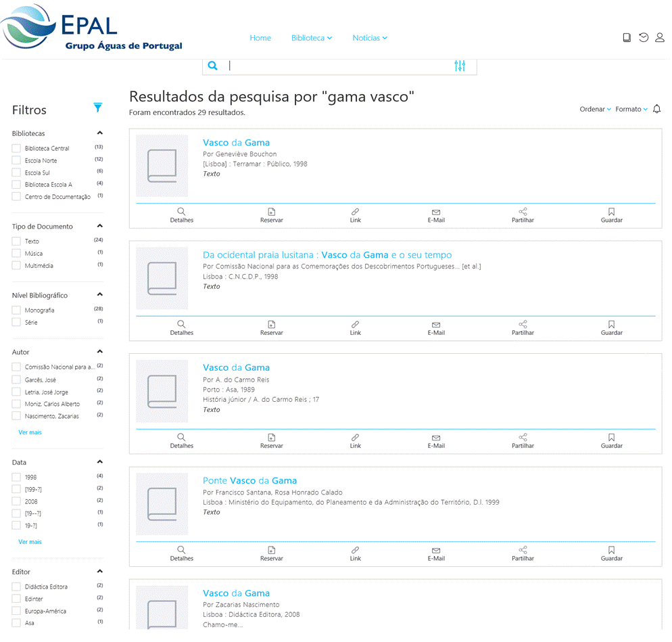Click the notification bell icon
This screenshot has height=642, width=672.
pos(656,109)
